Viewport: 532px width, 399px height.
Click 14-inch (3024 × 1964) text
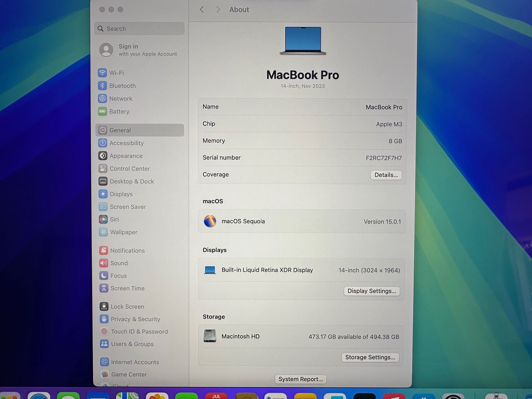369,270
